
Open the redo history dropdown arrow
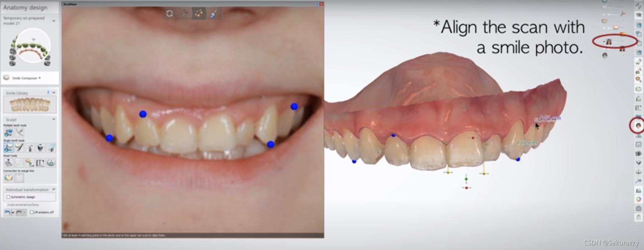point(25,212)
